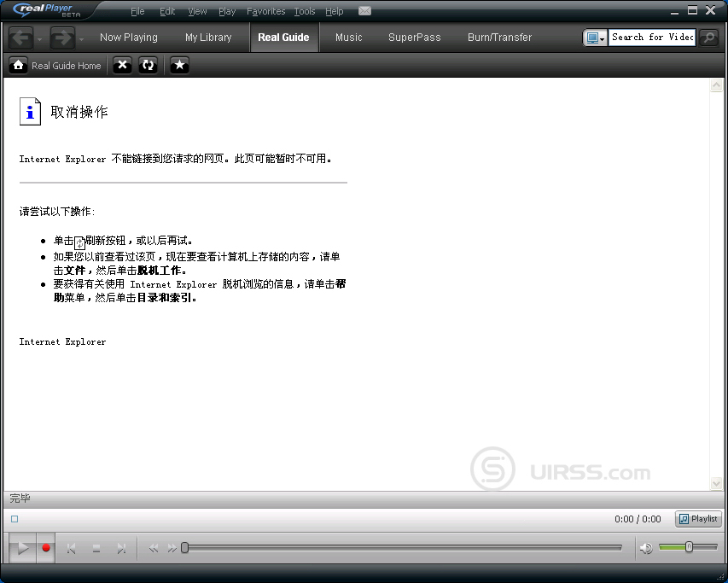This screenshot has height=583, width=728.
Task: Click the search magnifier button
Action: pos(709,38)
